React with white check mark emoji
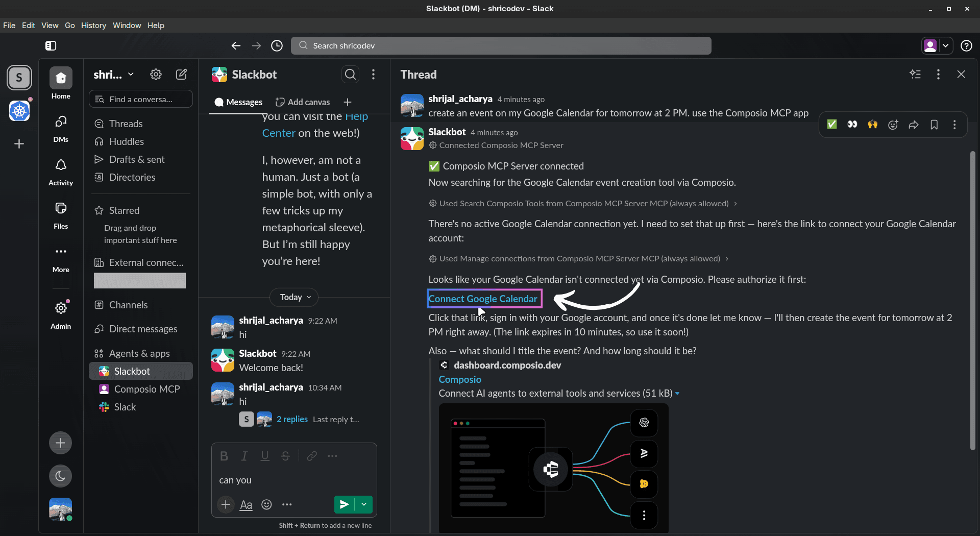Screen dimensions: 980x536 point(832,125)
